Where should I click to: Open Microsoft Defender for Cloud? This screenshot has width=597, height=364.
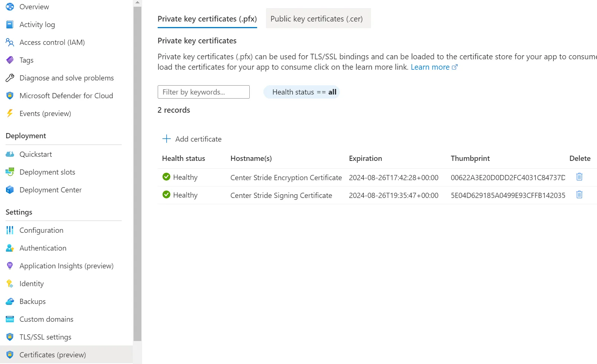pyautogui.click(x=66, y=96)
